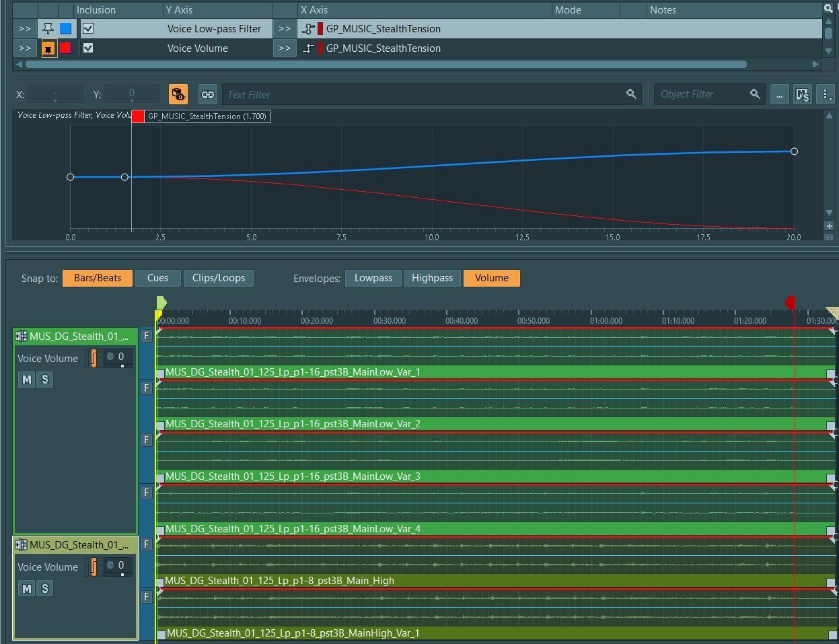Enable Snap to Clips/Loops

pos(219,278)
